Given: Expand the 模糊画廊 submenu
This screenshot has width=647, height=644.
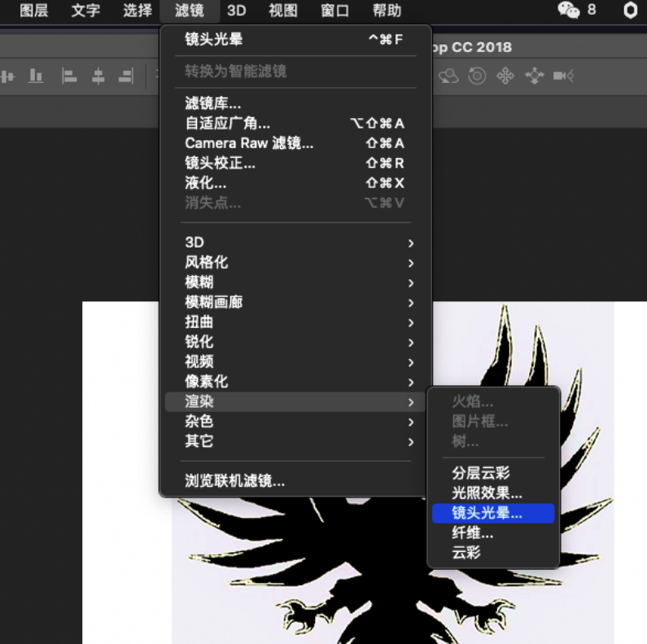Looking at the screenshot, I should pyautogui.click(x=295, y=303).
